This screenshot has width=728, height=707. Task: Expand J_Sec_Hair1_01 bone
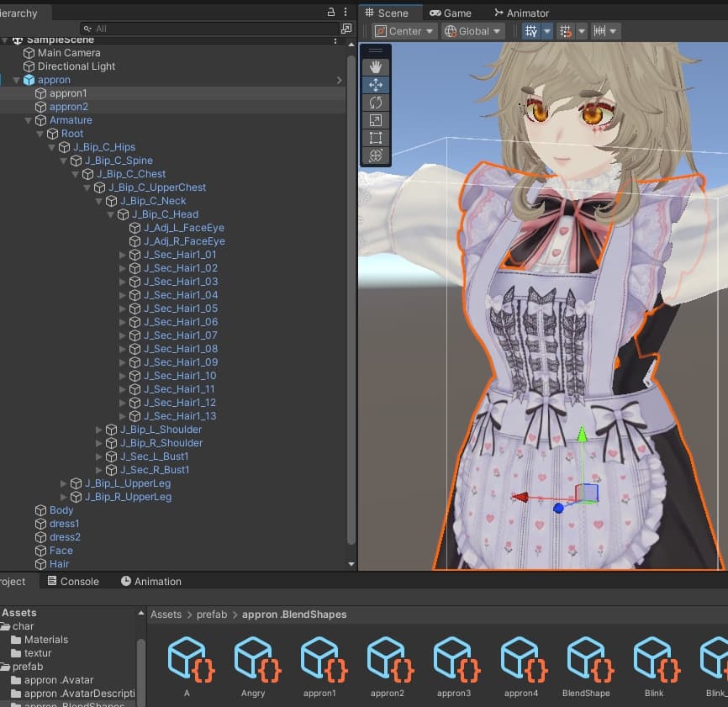tap(123, 255)
